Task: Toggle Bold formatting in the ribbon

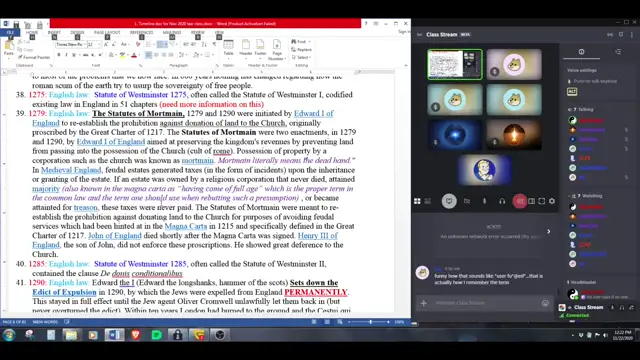Action: coord(59,55)
